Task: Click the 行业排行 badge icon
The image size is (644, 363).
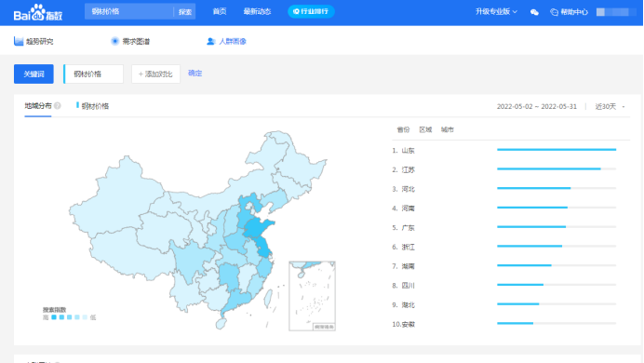Action: coord(296,11)
